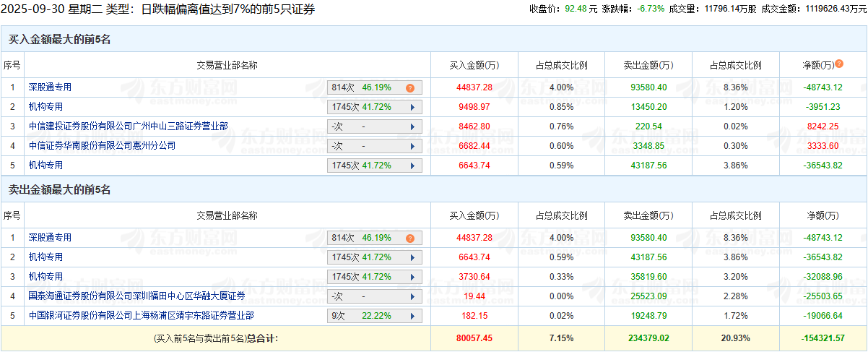868x352 pixels.
Task: Click 深股通专用 link in sell table
Action: coord(50,238)
